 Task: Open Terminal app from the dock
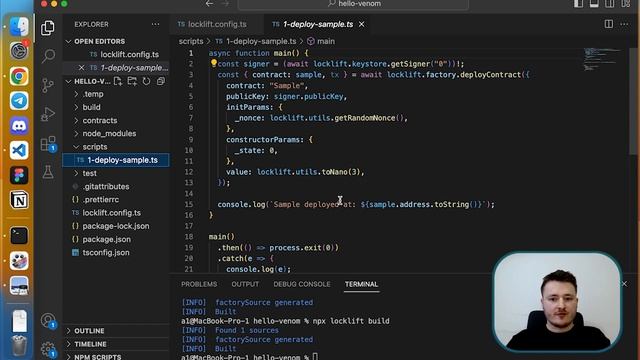coord(19,236)
